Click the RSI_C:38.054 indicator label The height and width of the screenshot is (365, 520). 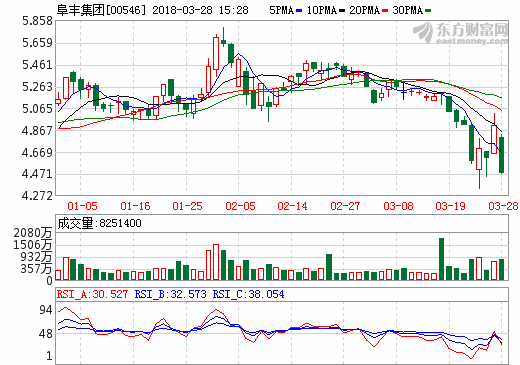click(x=249, y=294)
